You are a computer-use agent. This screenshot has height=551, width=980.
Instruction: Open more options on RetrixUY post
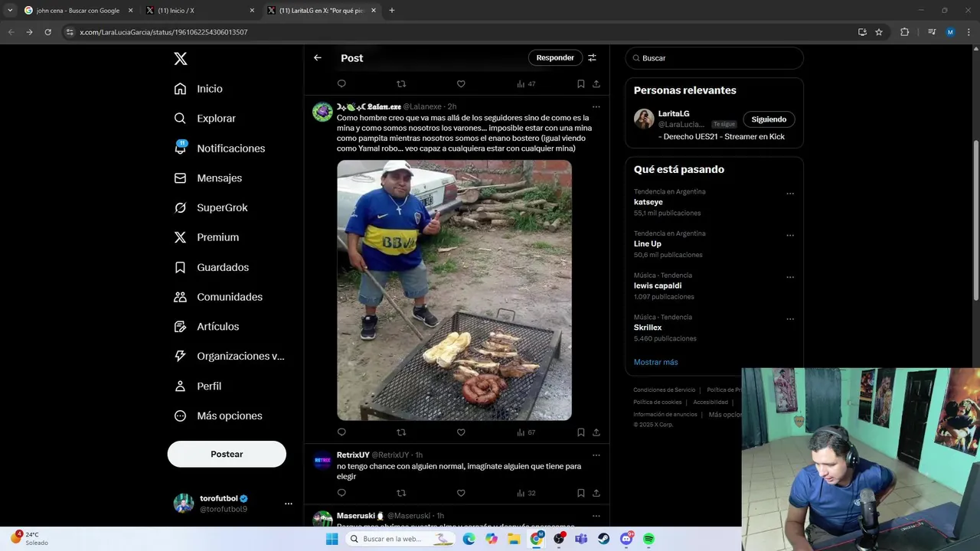tap(596, 455)
